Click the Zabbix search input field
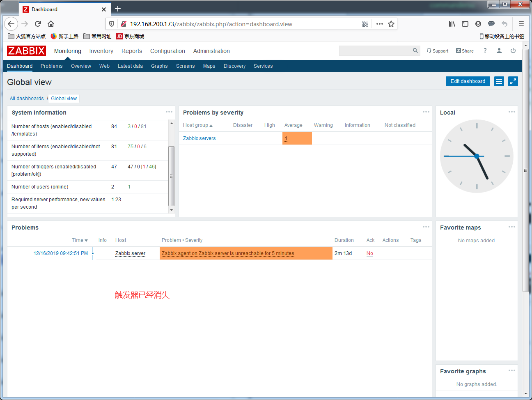The width and height of the screenshot is (532, 400). (375, 51)
